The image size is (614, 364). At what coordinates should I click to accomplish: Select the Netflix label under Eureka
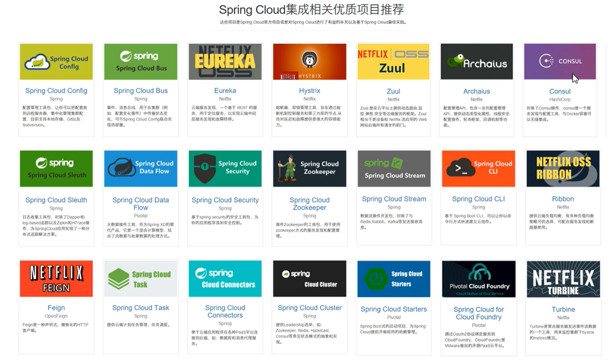[x=225, y=99]
